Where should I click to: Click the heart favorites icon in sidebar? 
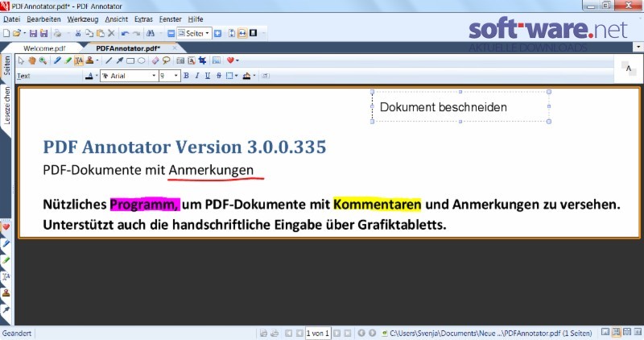pos(6,227)
